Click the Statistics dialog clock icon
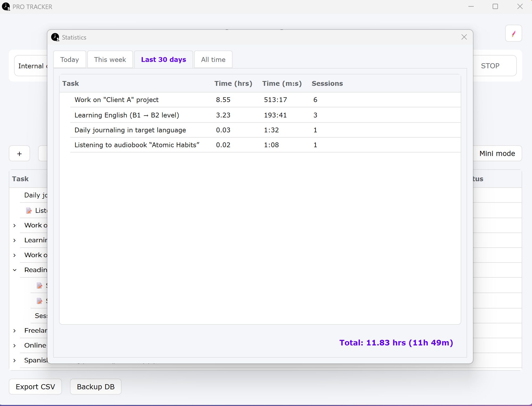This screenshot has width=532, height=406. [55, 37]
